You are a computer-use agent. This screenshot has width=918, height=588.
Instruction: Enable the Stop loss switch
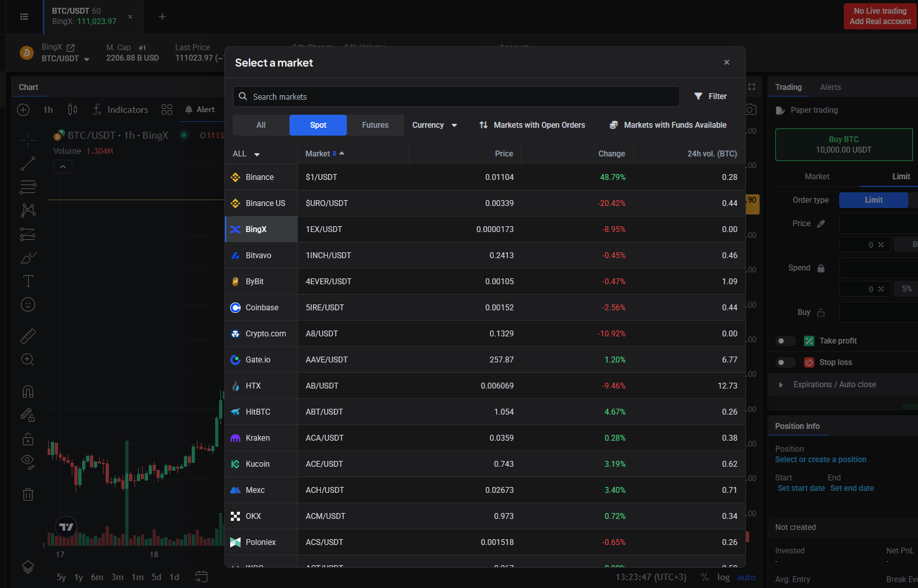[786, 362]
